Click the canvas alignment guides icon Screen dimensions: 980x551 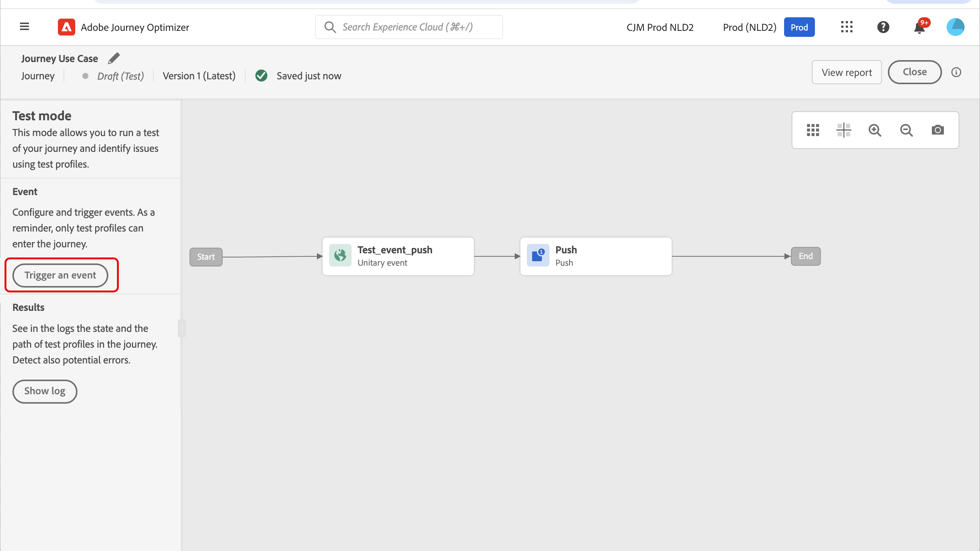point(843,130)
